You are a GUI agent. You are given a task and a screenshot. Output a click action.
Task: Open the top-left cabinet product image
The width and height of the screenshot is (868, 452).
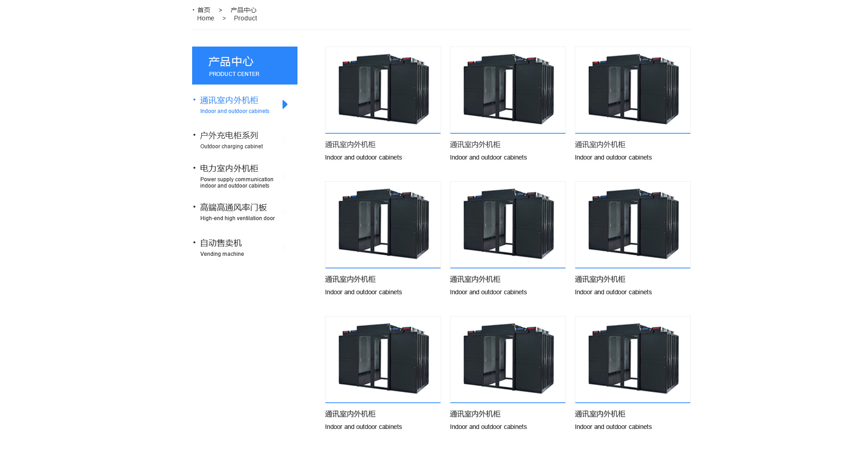(x=383, y=89)
